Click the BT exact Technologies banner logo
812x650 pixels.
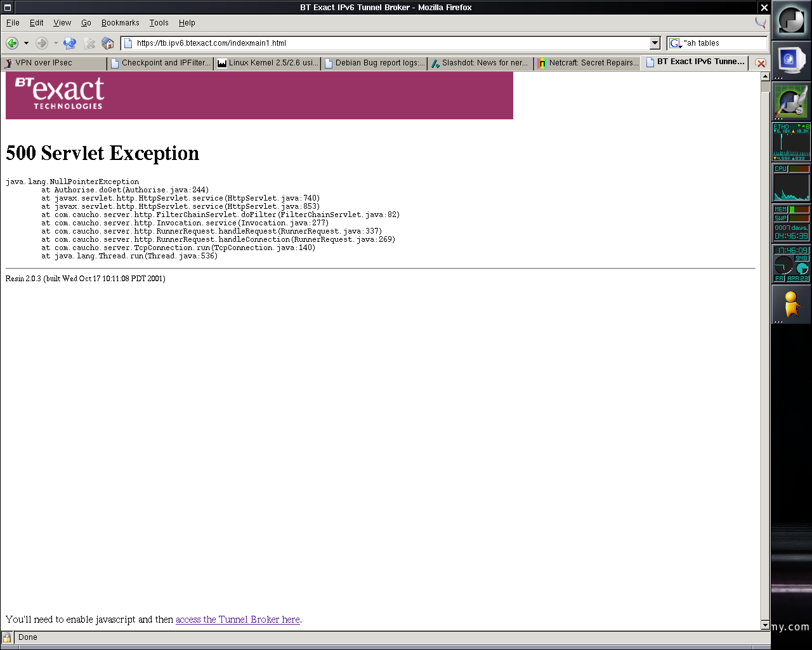click(x=60, y=94)
